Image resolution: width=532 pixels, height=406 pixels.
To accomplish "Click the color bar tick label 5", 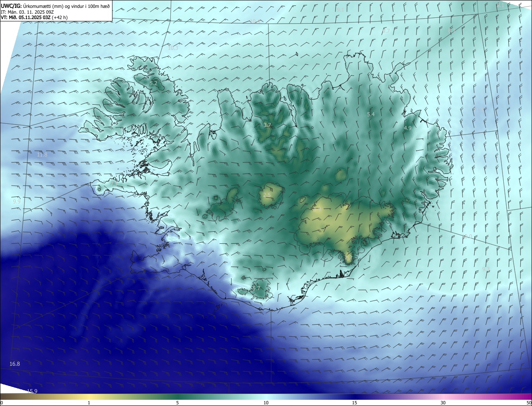I will (177, 403).
